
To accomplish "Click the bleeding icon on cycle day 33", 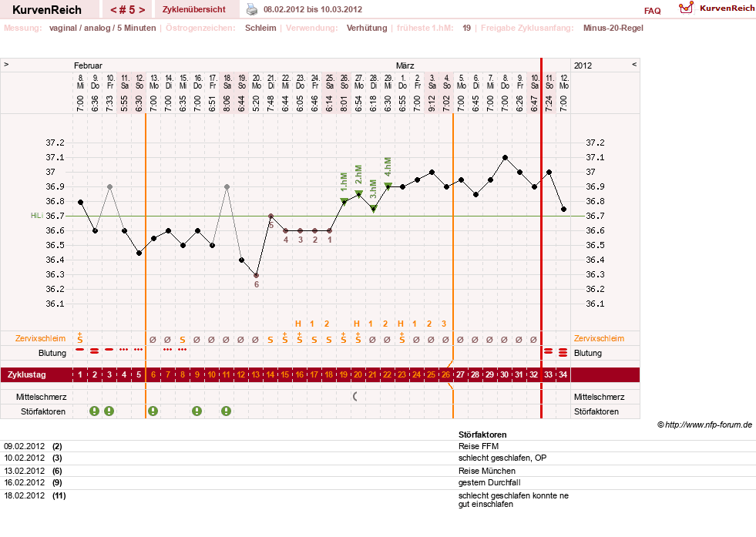I will coord(548,351).
